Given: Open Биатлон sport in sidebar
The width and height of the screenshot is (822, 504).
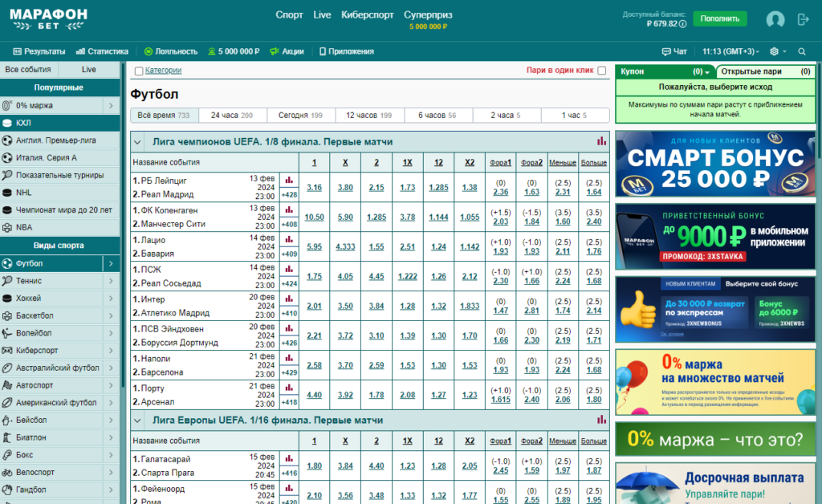Looking at the screenshot, I should [x=51, y=437].
